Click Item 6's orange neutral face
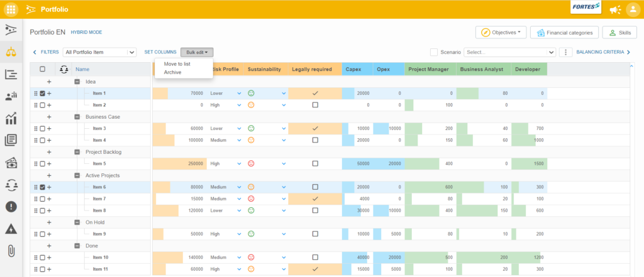This screenshot has width=644, height=277. [x=251, y=187]
